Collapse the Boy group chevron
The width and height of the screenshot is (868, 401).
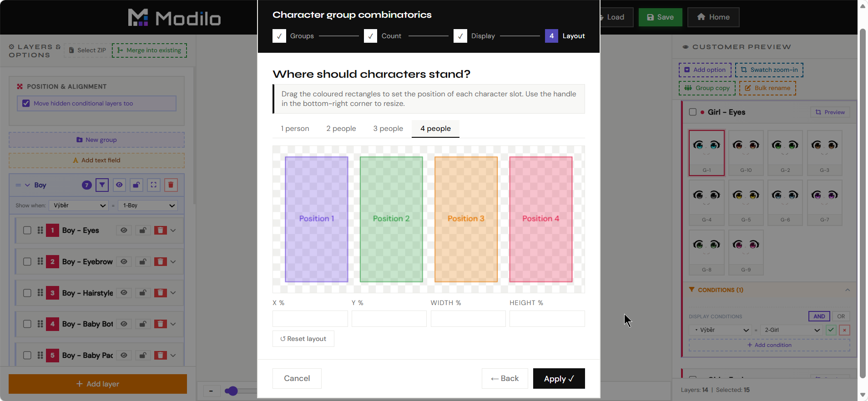pos(27,185)
